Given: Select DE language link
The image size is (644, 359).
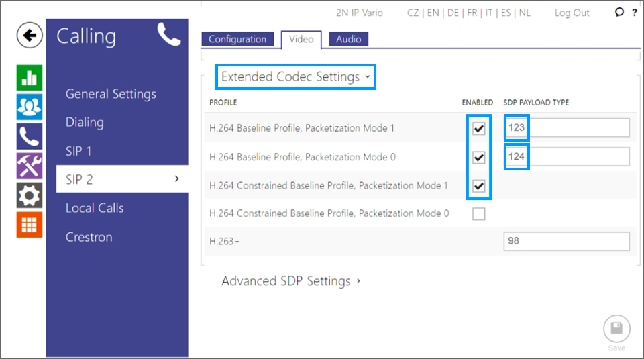Looking at the screenshot, I should click(453, 13).
